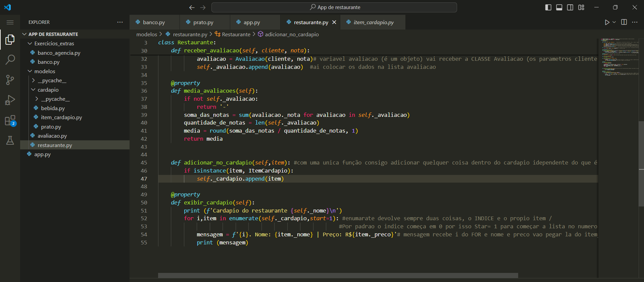Open prato.py in the explorer tree
644x282 pixels.
(75, 127)
